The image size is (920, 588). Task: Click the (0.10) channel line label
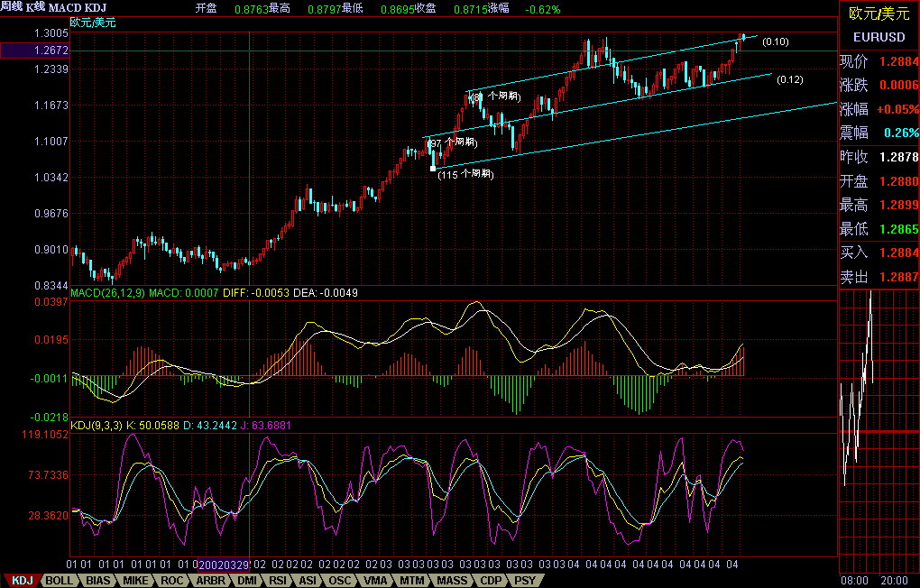pyautogui.click(x=776, y=41)
